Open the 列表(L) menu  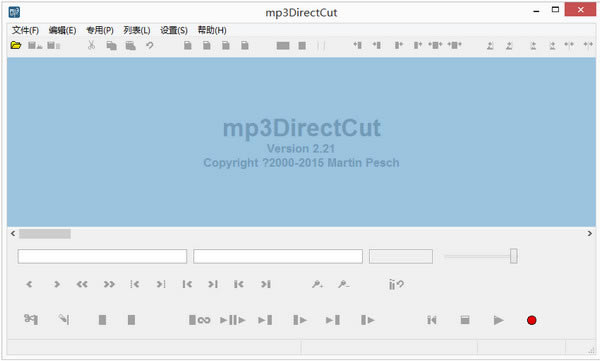click(137, 30)
